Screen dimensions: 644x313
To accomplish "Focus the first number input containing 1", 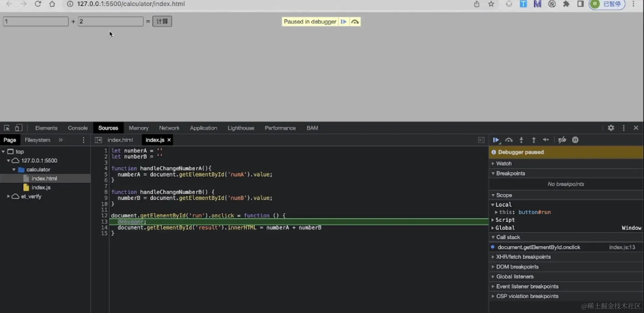I will [36, 21].
